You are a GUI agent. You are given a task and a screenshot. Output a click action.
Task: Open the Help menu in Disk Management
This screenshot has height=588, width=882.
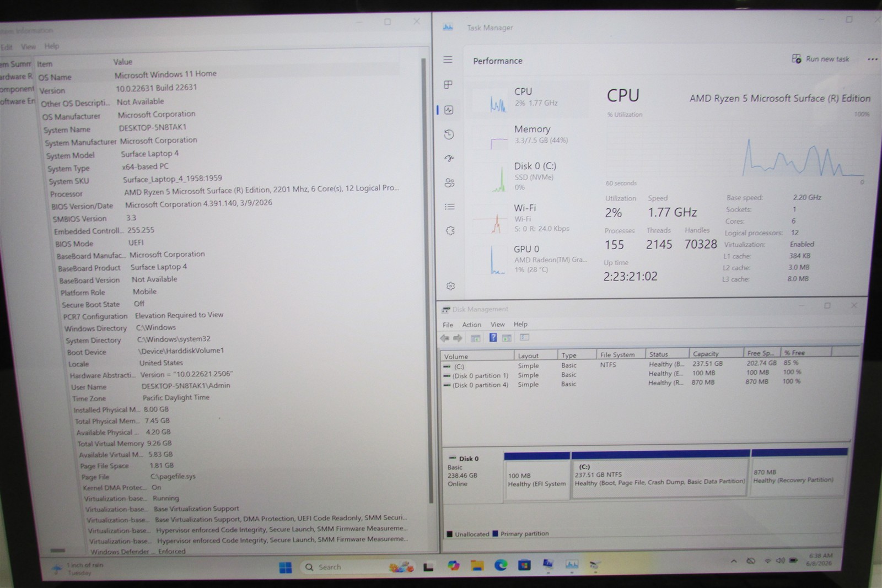point(520,324)
